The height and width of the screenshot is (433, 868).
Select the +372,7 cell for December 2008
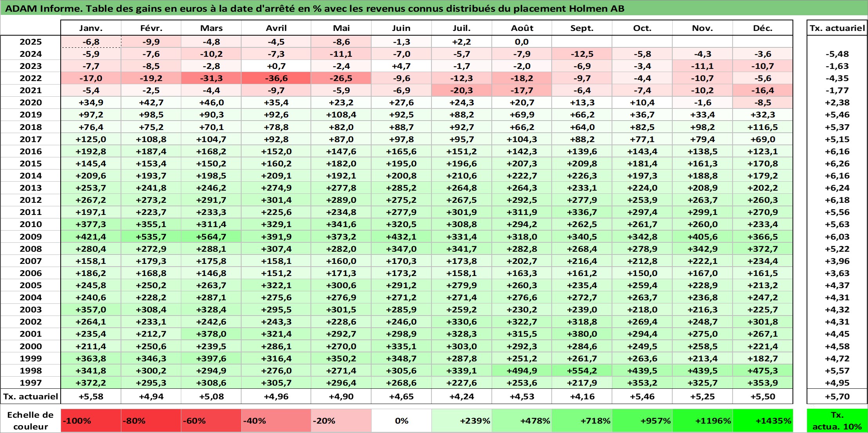tap(763, 249)
